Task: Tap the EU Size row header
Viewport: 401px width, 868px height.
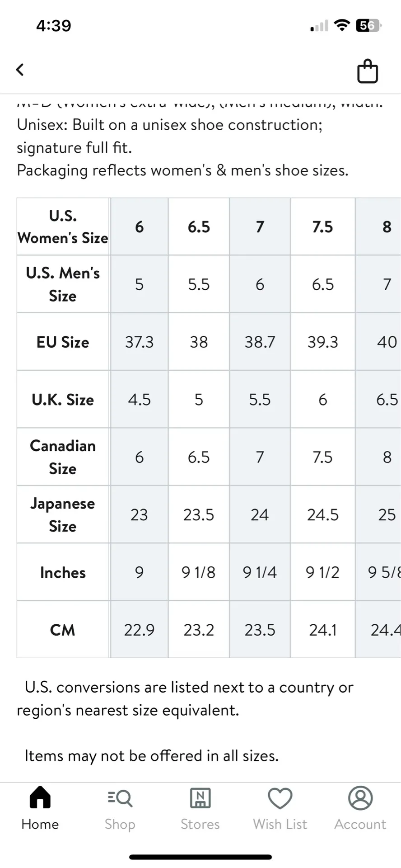Action: pos(63,342)
